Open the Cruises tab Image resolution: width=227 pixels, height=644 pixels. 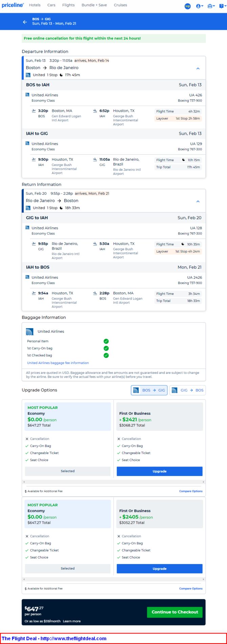coord(120,5)
